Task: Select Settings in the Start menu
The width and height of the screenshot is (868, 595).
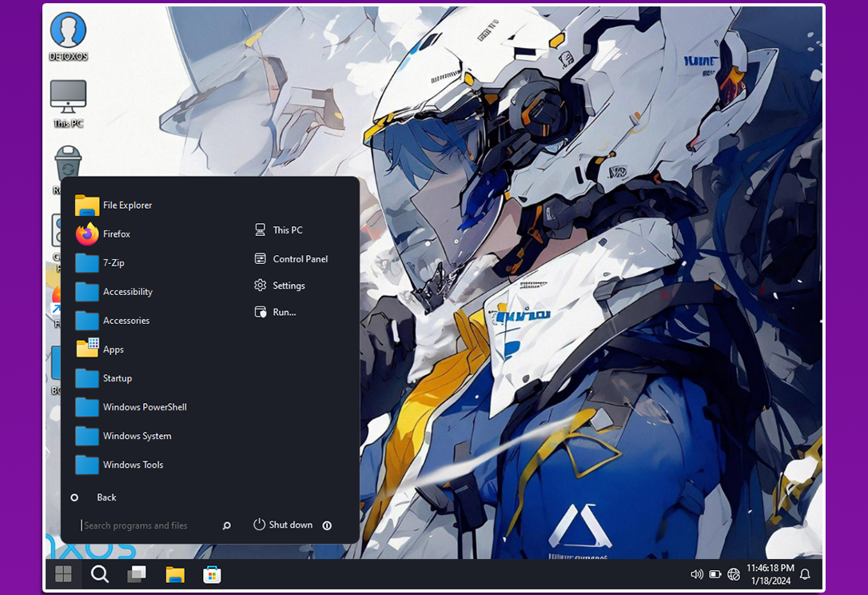Action: pos(289,286)
